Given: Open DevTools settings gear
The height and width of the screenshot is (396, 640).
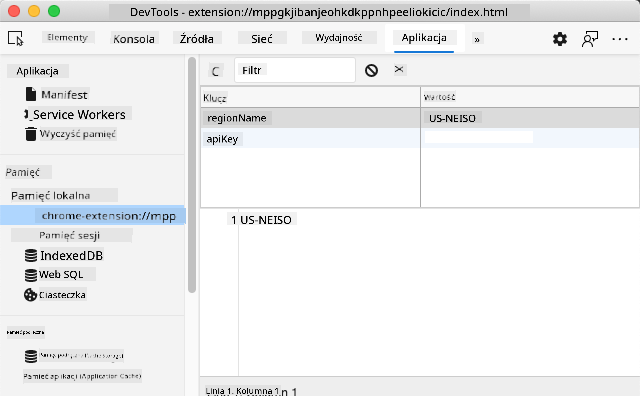Looking at the screenshot, I should (x=560, y=39).
